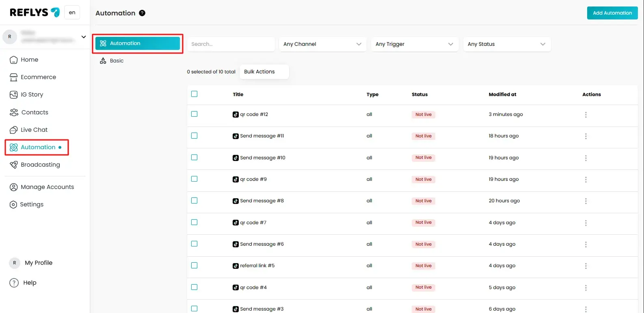Open IG Story from sidebar icon

point(13,95)
